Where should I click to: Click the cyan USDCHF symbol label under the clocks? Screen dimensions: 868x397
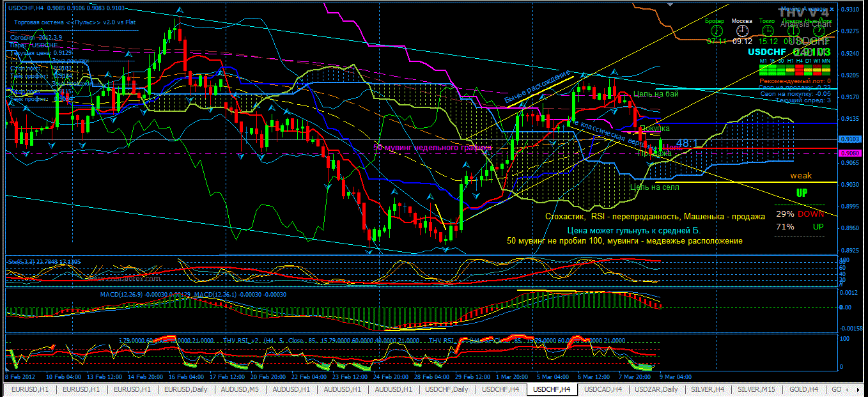point(768,52)
